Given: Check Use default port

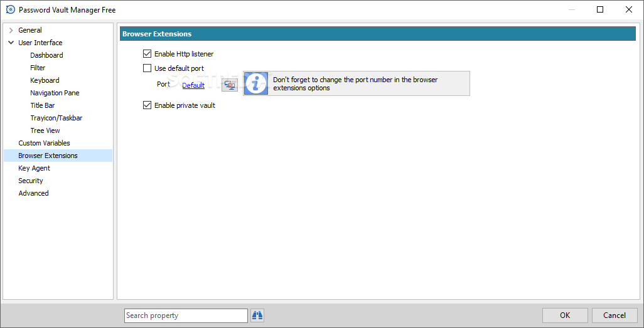Looking at the screenshot, I should [147, 68].
